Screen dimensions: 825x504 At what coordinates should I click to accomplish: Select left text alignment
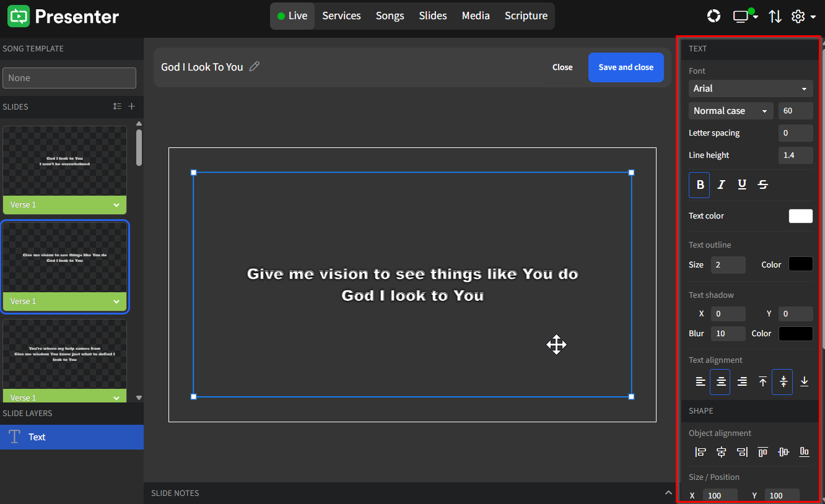[699, 382]
